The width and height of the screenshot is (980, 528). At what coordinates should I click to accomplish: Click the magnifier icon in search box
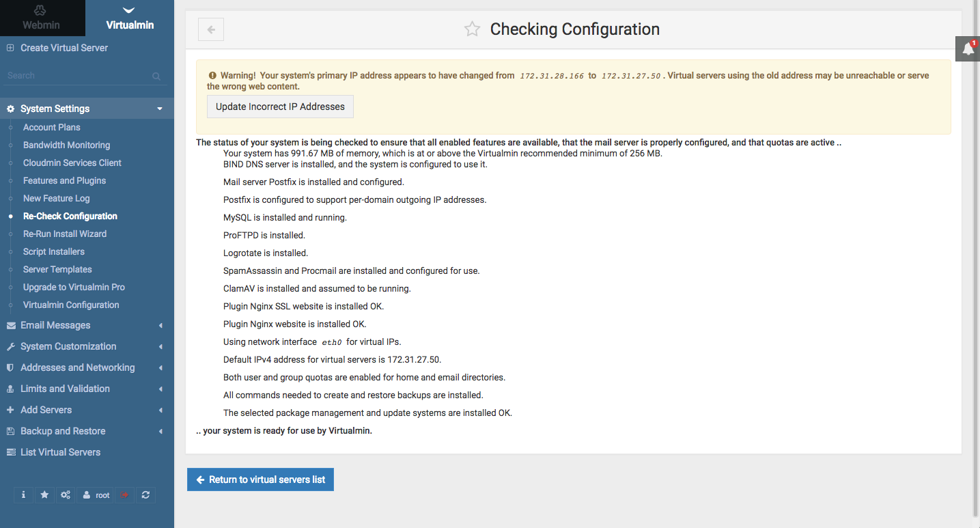156,77
